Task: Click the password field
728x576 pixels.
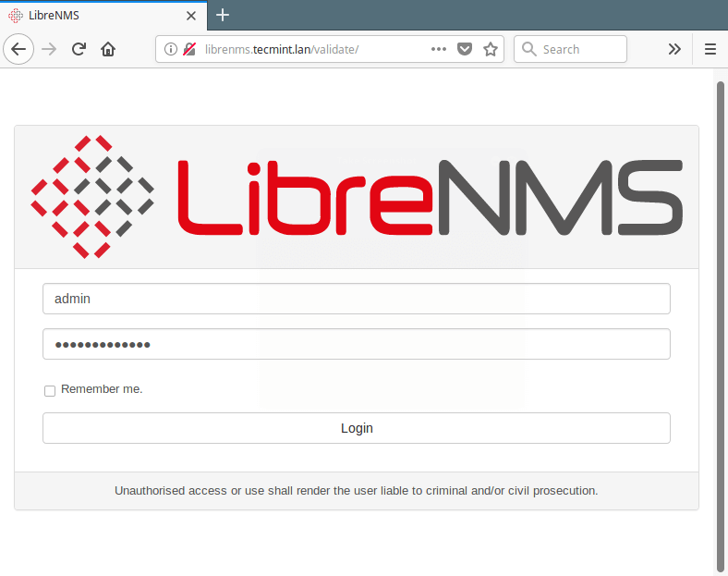Action: click(357, 344)
